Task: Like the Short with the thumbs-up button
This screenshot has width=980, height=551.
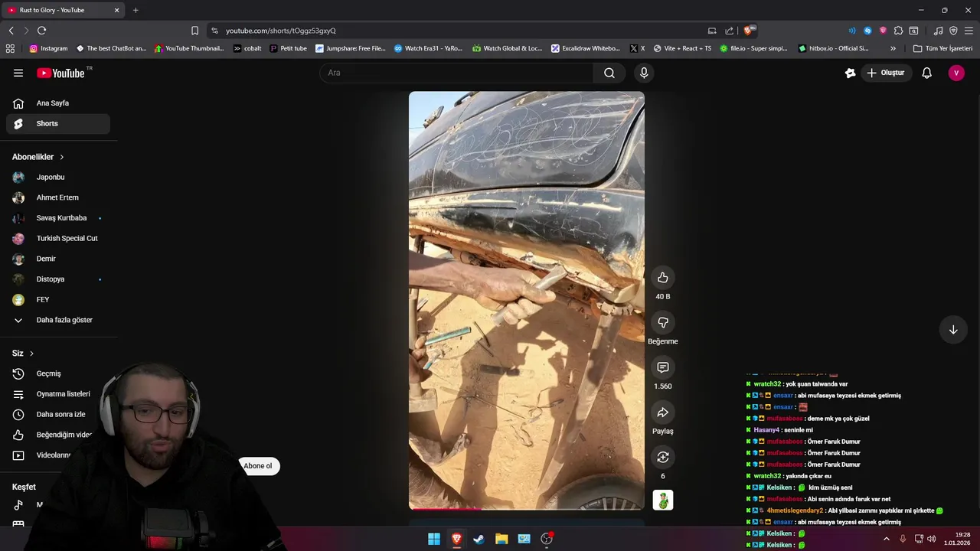Action: 663,277
